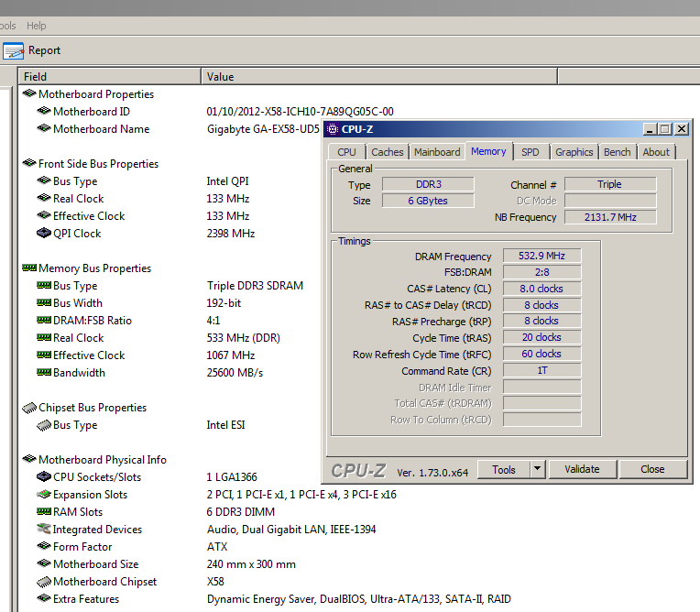Click the Motherboard Physical Info icon
Viewport: 700px width, 612px height.
click(29, 459)
